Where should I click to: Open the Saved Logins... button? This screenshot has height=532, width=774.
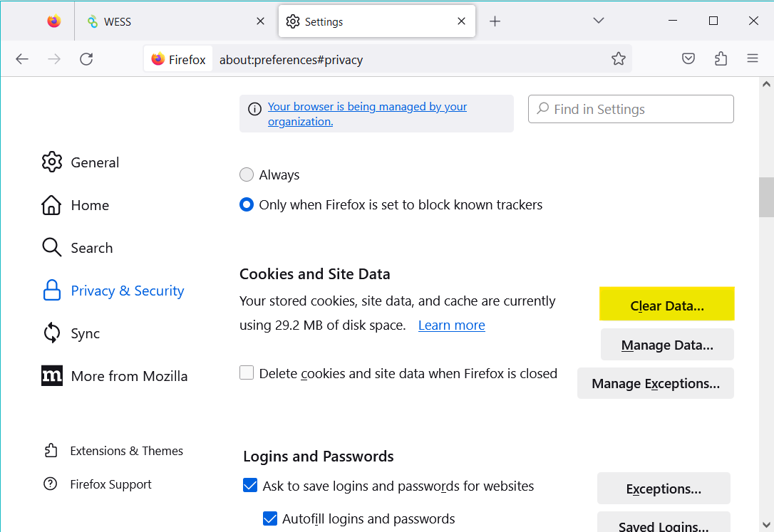tap(664, 523)
